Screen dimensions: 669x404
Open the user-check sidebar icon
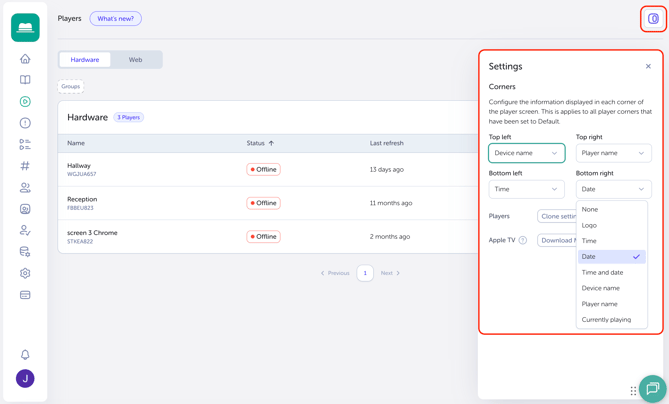pos(25,230)
